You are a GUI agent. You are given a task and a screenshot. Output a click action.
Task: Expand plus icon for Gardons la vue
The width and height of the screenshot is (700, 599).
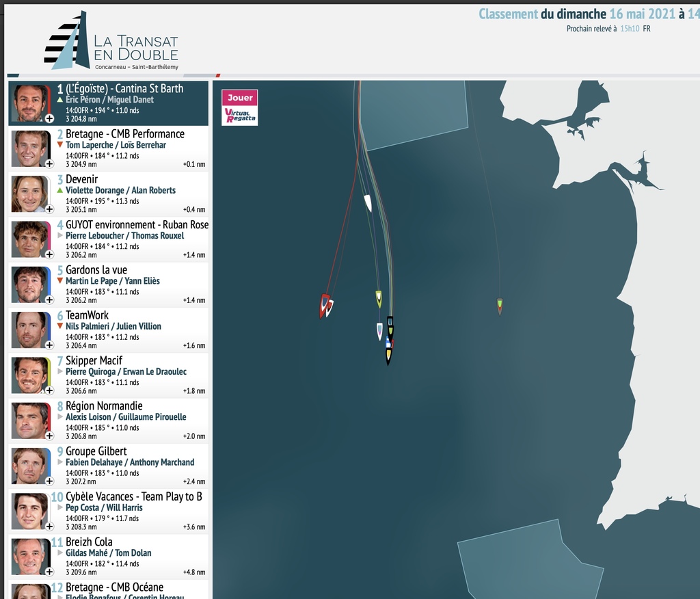coord(49,299)
